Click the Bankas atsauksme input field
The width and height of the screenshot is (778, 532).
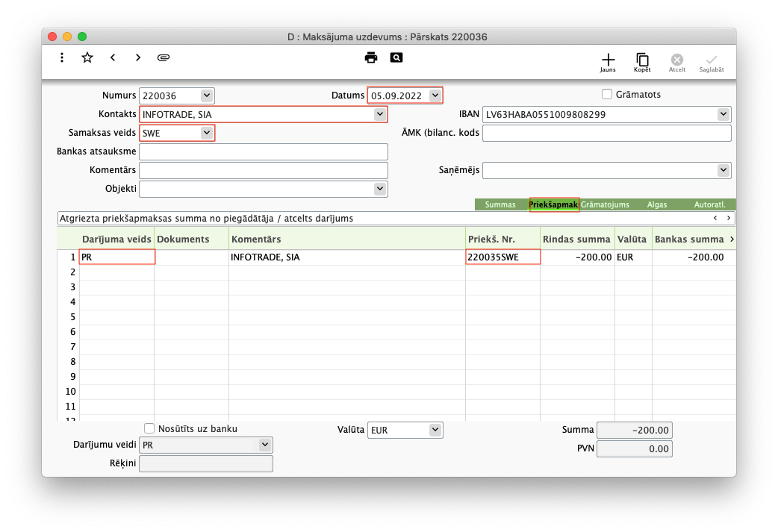tap(264, 151)
